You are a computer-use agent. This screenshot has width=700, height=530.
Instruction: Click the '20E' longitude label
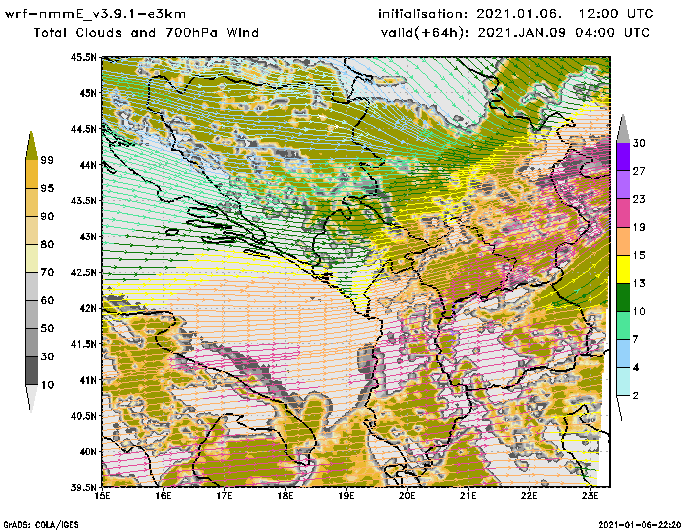tap(407, 496)
